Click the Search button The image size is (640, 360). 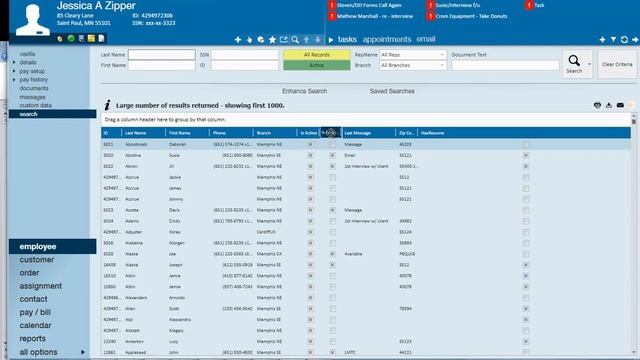[x=574, y=64]
